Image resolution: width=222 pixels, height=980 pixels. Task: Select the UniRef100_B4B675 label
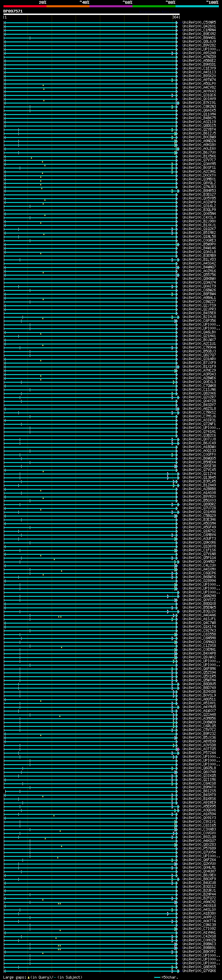pyautogui.click(x=199, y=118)
